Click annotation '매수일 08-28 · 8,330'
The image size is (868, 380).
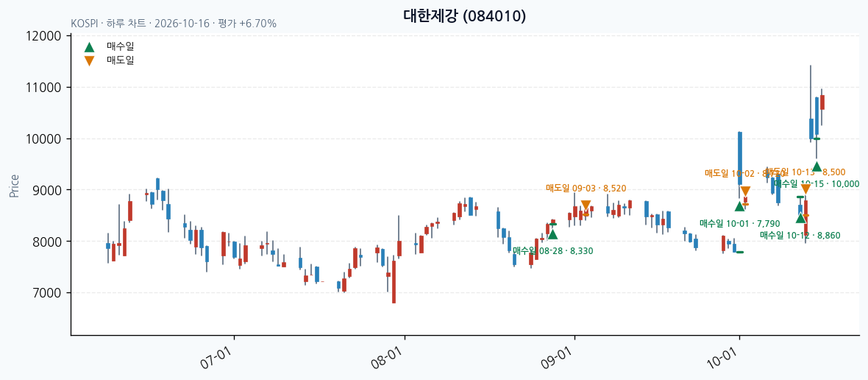pyautogui.click(x=552, y=251)
